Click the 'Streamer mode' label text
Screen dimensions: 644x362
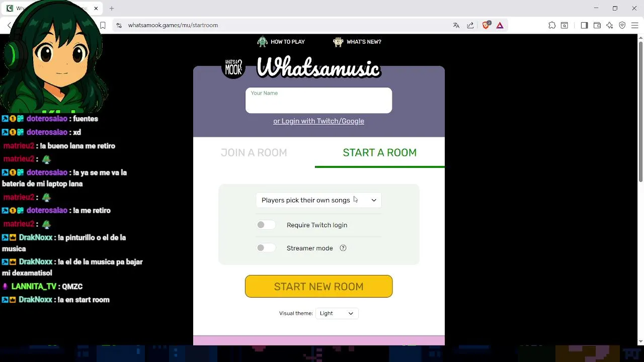(x=310, y=248)
